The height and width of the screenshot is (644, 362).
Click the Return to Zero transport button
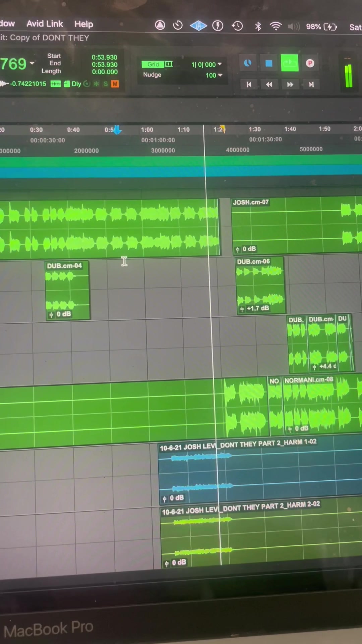coord(249,85)
